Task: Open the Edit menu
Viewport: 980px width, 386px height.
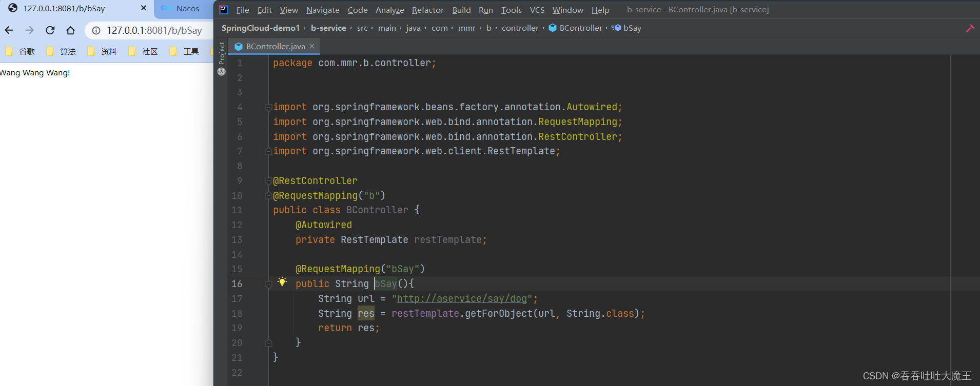Action: [x=265, y=10]
